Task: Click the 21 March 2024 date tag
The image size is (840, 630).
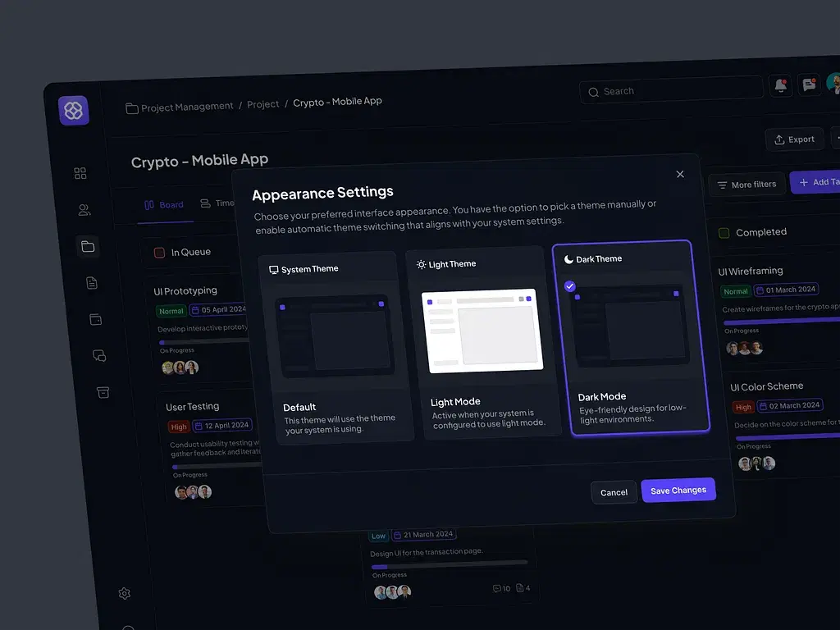Action: point(424,534)
